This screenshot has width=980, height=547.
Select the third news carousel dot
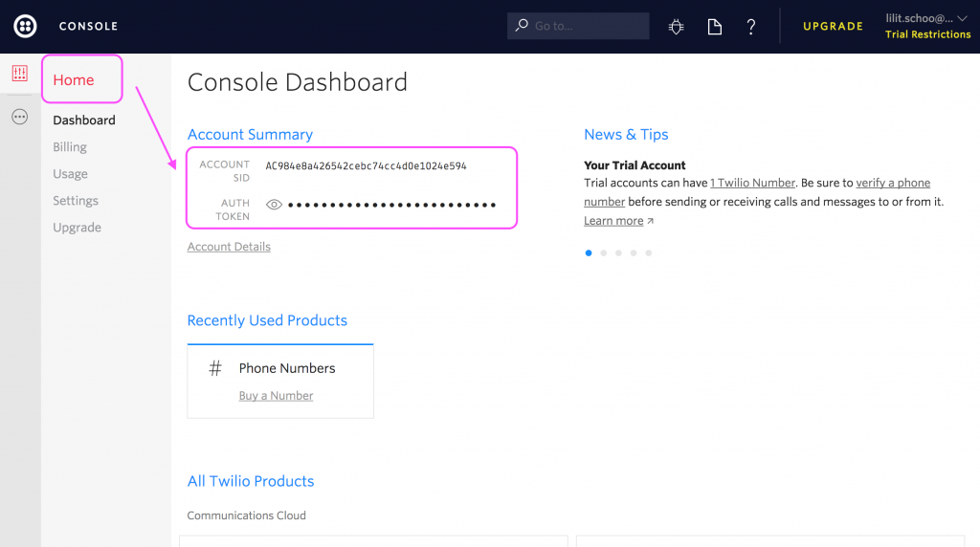tap(619, 252)
